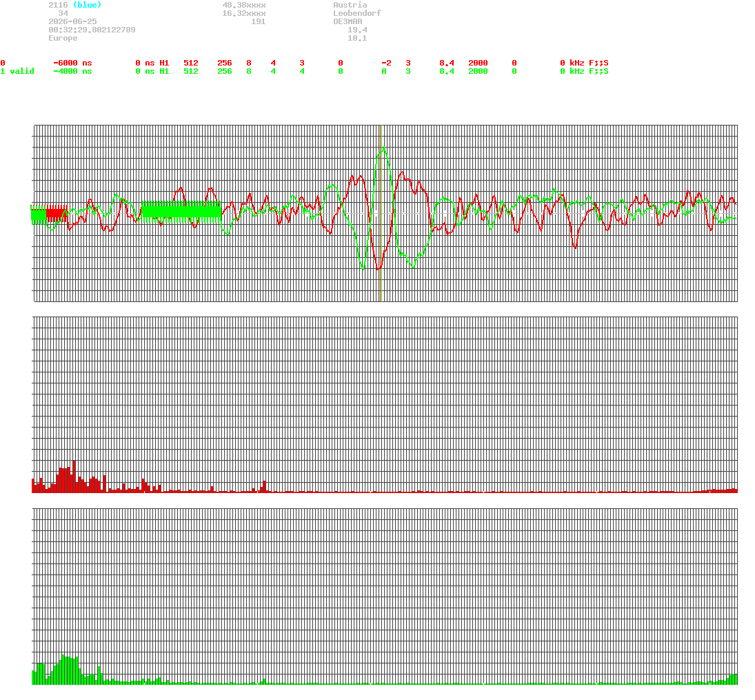Screen dimensions: 755x700
Task: Click the red "0 ns H1" entry
Action: [x=152, y=63]
